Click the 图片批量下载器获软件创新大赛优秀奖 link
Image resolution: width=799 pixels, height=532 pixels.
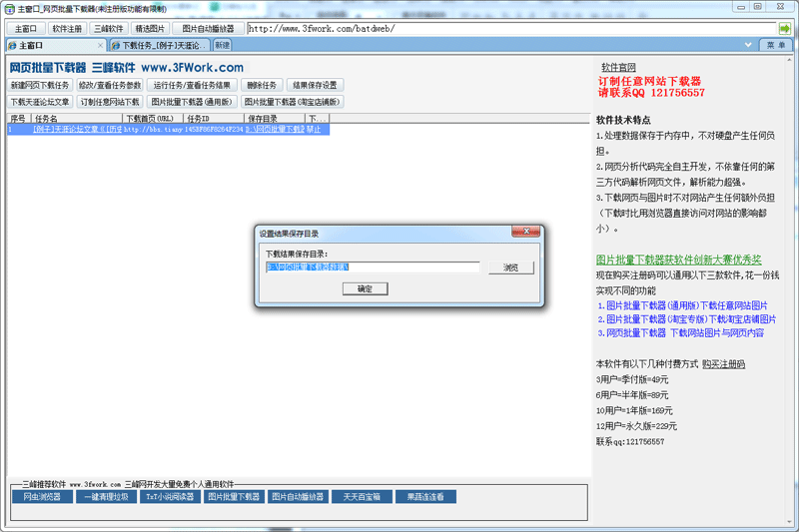click(x=679, y=260)
